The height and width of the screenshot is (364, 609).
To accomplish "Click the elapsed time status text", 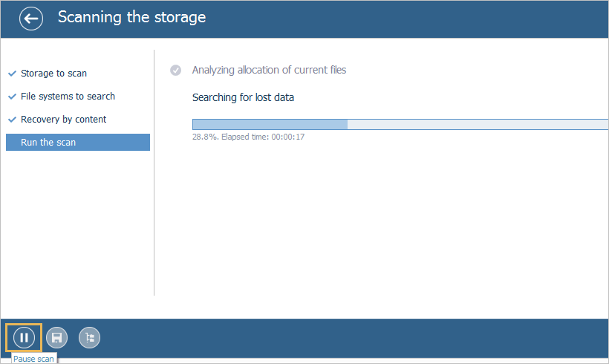I will [x=248, y=137].
